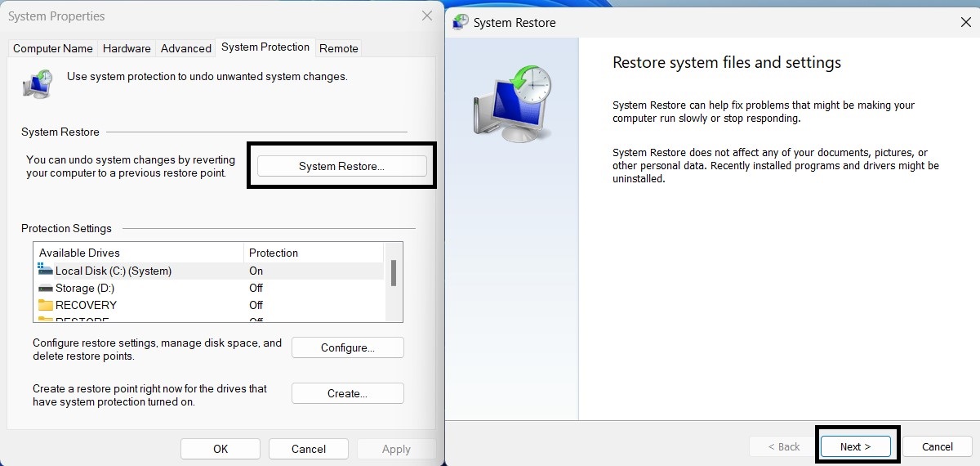Click the Available Drives column header
980x466 pixels.
(x=139, y=253)
